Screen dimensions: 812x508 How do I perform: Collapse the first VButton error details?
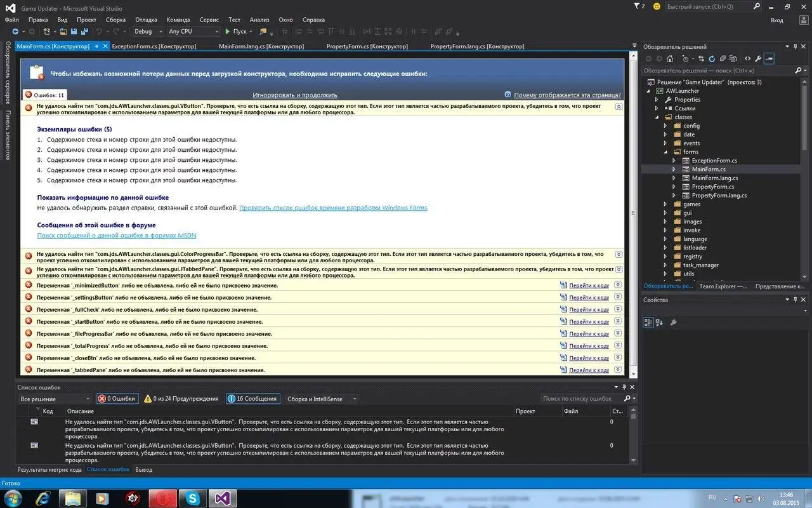619,107
